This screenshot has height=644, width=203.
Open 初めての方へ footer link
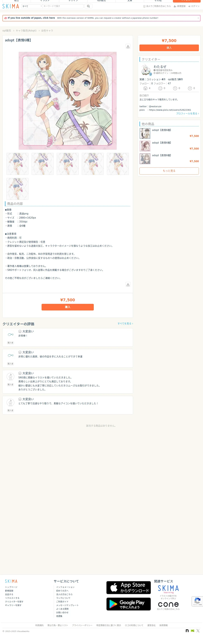(x=62, y=591)
